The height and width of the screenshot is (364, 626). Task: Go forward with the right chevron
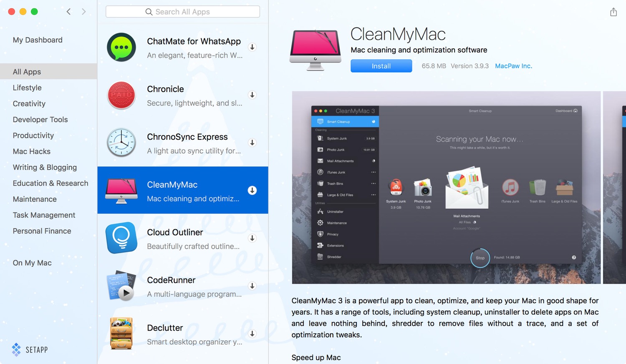(x=84, y=12)
